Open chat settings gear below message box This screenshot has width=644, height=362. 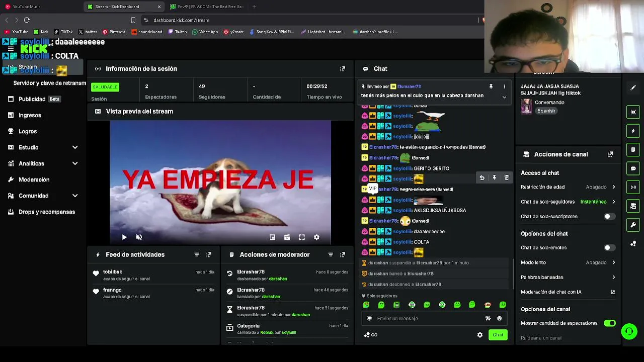point(480,335)
